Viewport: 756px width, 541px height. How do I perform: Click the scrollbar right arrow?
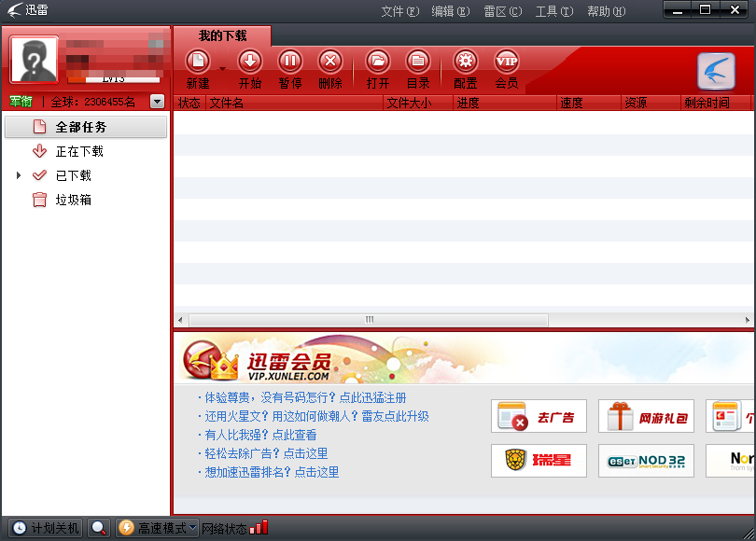pos(748,320)
